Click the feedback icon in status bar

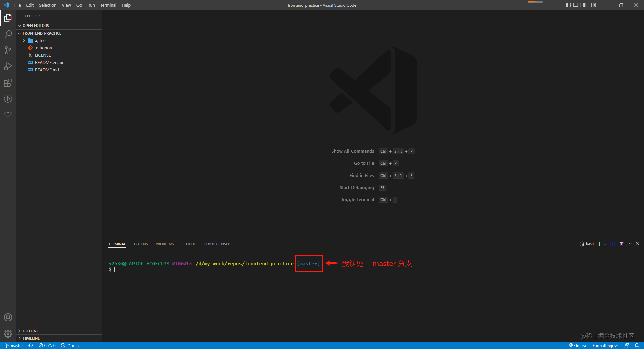(x=627, y=345)
